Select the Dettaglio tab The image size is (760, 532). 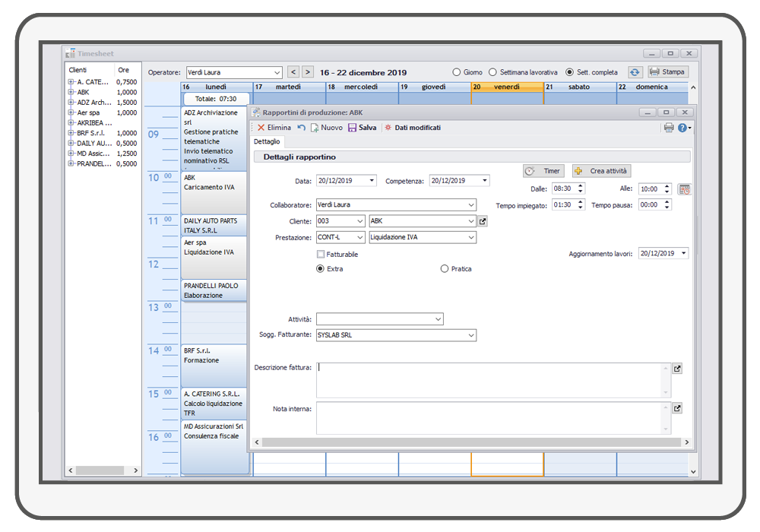(267, 141)
